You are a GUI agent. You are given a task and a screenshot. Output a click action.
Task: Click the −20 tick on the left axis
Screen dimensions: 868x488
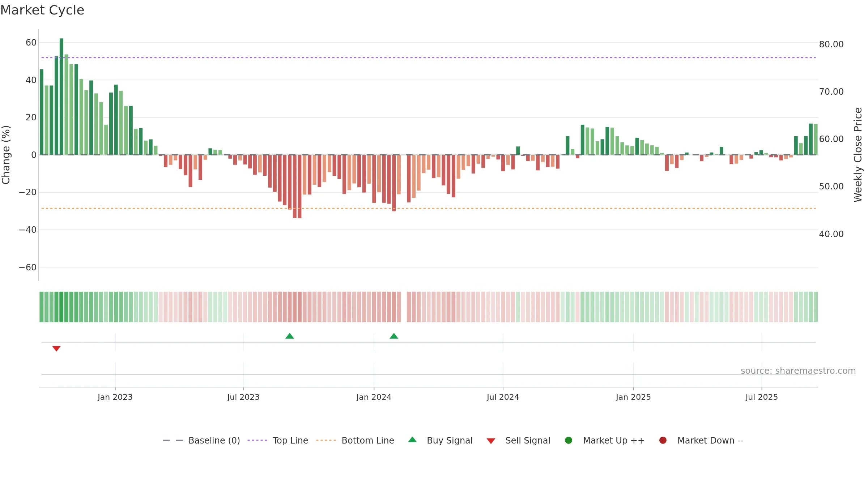pyautogui.click(x=28, y=192)
